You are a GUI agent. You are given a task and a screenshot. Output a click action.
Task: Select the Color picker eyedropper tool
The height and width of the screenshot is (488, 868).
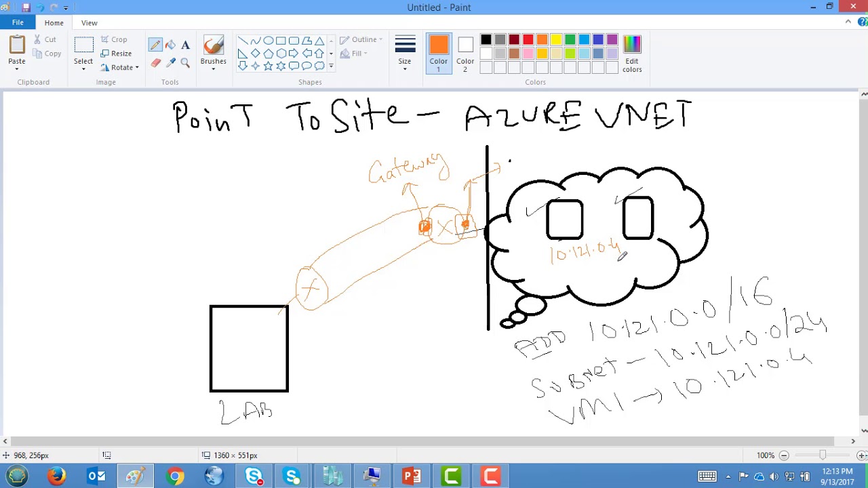[170, 62]
